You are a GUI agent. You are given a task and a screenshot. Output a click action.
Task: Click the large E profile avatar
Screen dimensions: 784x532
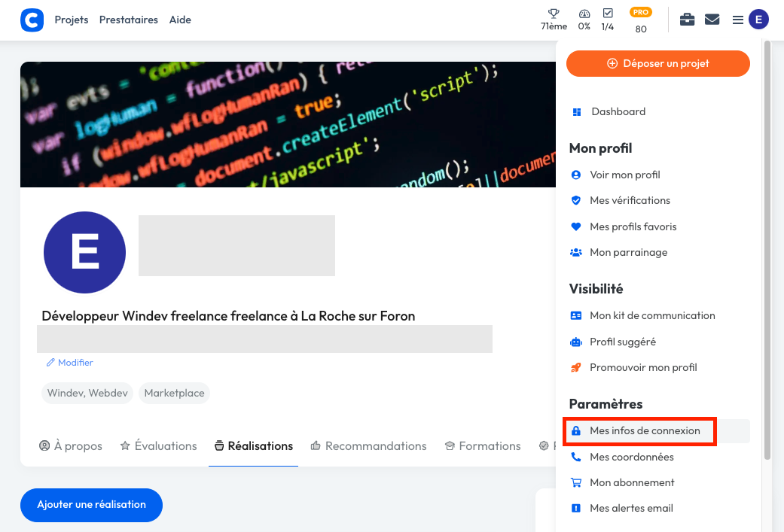[84, 252]
